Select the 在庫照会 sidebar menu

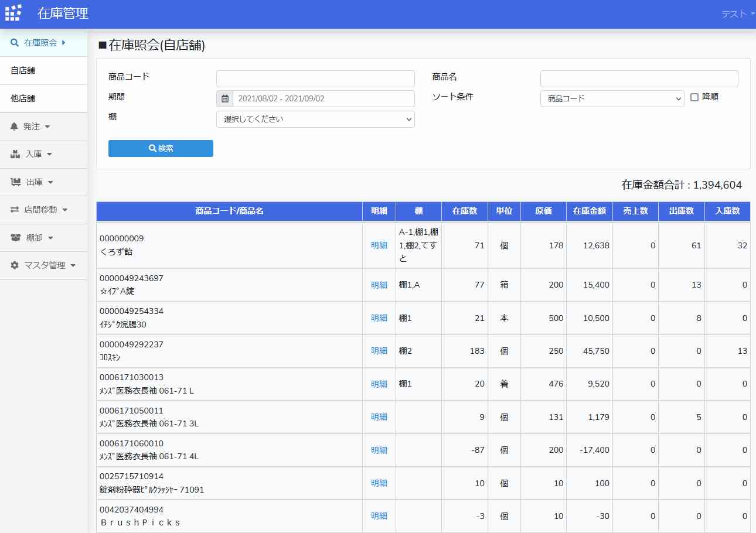point(44,43)
